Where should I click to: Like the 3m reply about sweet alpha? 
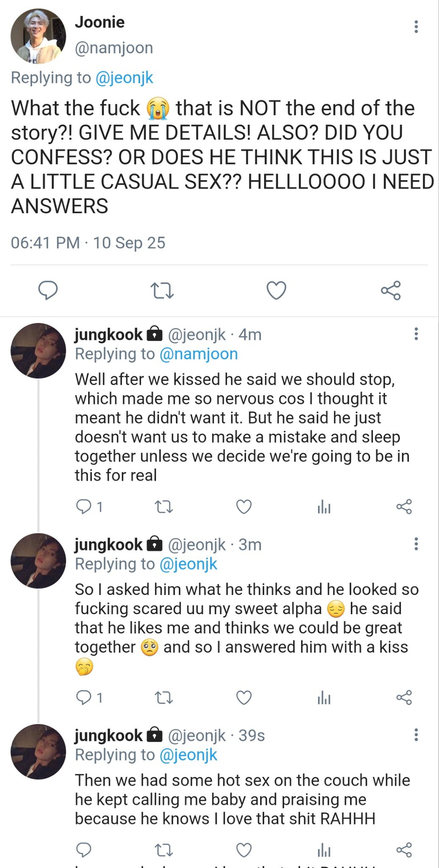pos(244,697)
